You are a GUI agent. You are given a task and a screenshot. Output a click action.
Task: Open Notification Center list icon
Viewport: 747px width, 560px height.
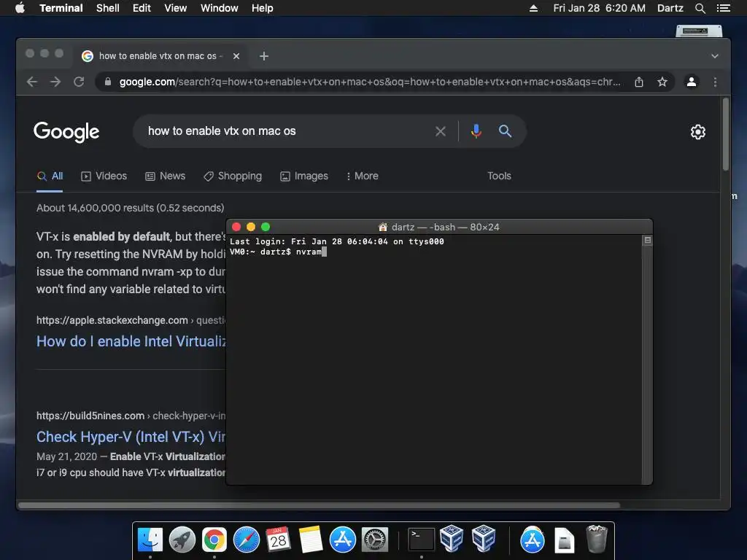[723, 8]
